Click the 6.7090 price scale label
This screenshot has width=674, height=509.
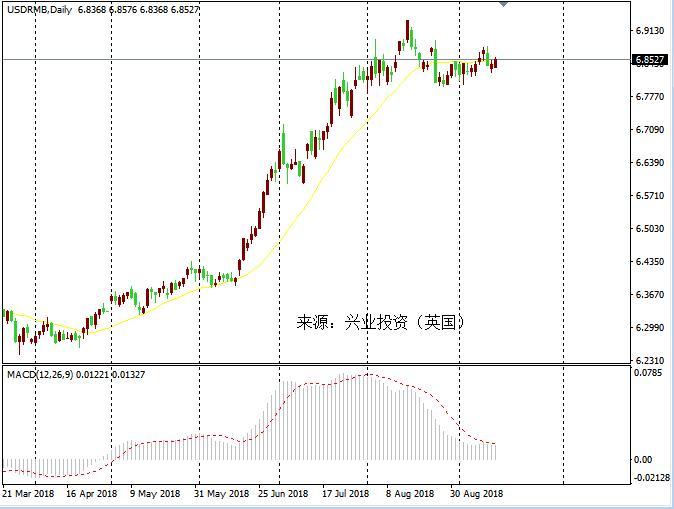coord(649,129)
